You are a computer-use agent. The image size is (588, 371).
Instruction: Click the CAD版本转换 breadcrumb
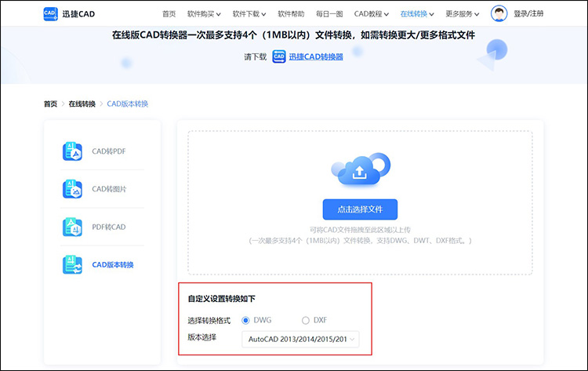[x=128, y=104]
